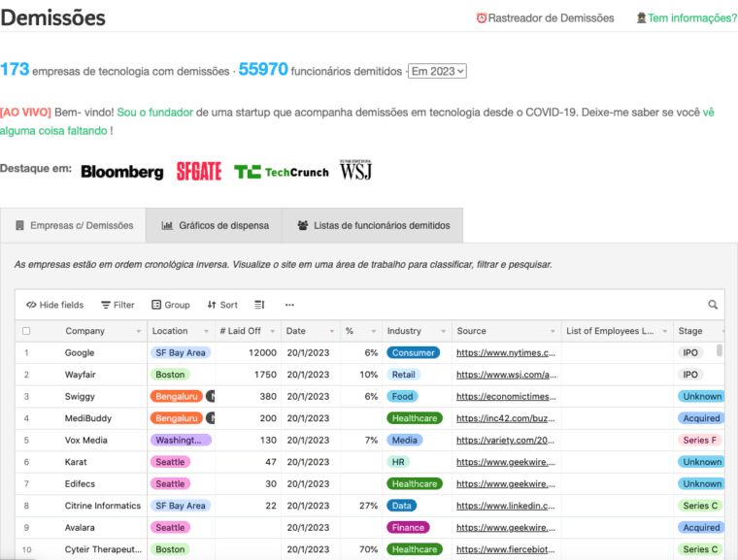This screenshot has width=738, height=560.
Task: Open Citrine Informatics linkedin source link
Action: [506, 506]
